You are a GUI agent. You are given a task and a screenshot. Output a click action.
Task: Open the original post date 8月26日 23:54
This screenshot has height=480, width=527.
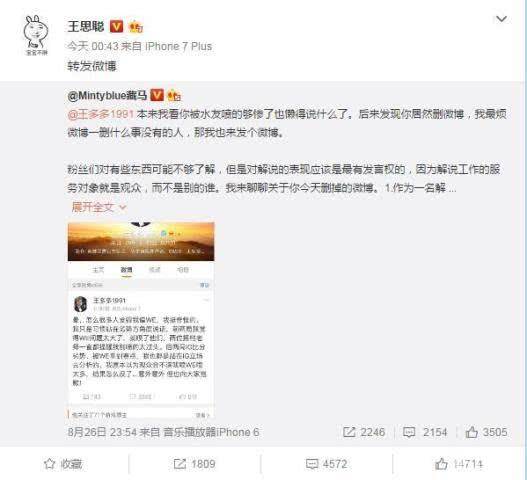[x=102, y=432]
